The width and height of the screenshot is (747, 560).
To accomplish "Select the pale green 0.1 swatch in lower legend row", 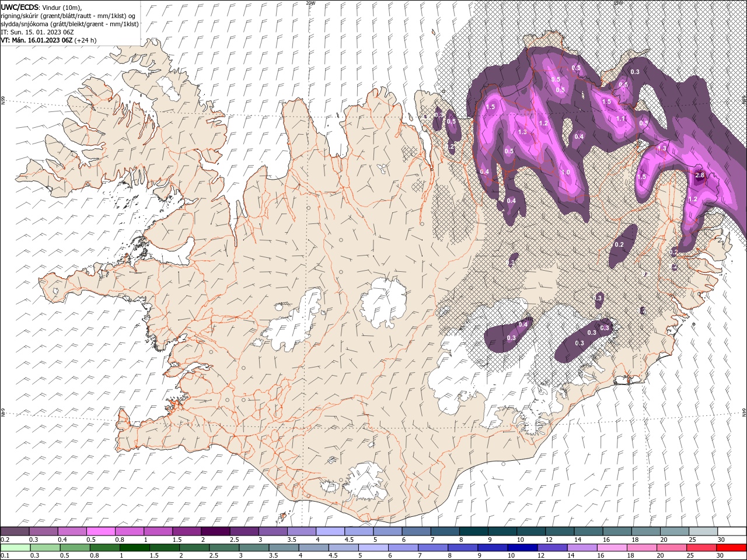I will pyautogui.click(x=15, y=548).
